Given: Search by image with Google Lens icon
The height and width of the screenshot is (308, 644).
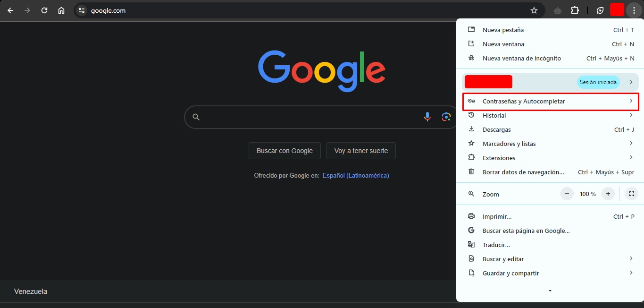Looking at the screenshot, I should (446, 117).
